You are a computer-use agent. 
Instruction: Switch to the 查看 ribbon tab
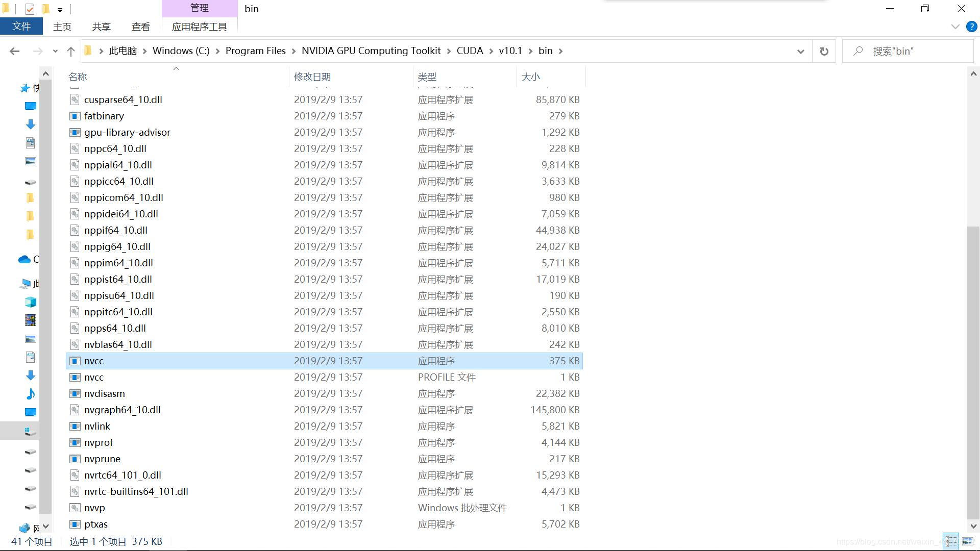click(x=141, y=27)
